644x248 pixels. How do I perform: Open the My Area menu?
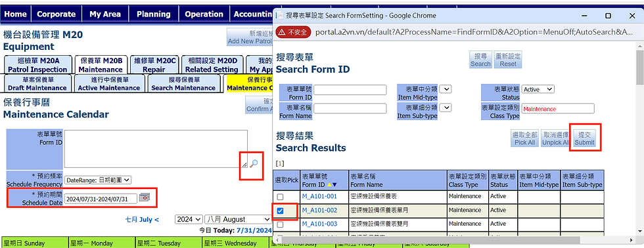105,14
